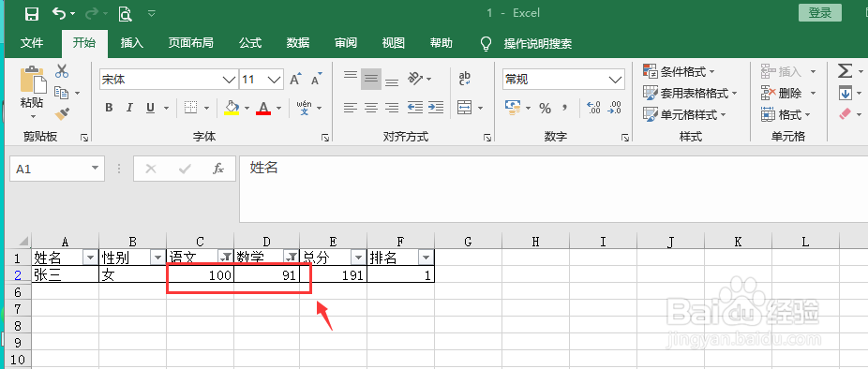Screen dimensions: 868x369
Task: Increase decimal places
Action: click(x=593, y=108)
